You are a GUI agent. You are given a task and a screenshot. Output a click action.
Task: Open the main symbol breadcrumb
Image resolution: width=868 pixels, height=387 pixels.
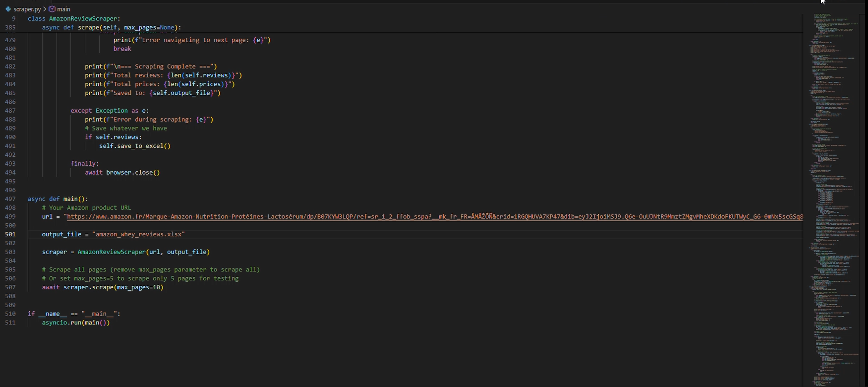pyautogui.click(x=63, y=9)
